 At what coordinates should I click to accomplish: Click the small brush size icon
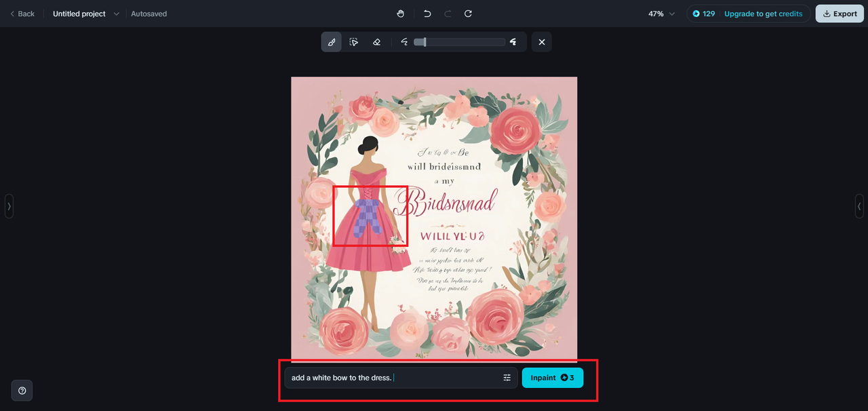click(x=404, y=42)
